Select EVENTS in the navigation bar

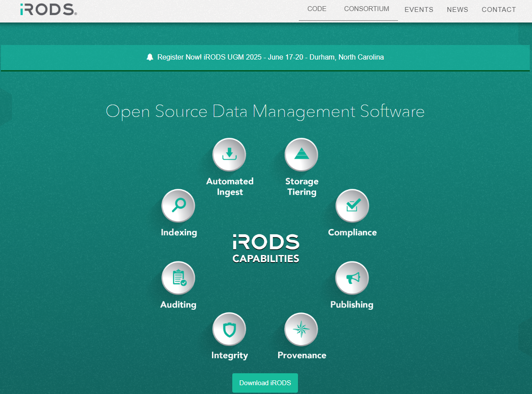pos(419,9)
